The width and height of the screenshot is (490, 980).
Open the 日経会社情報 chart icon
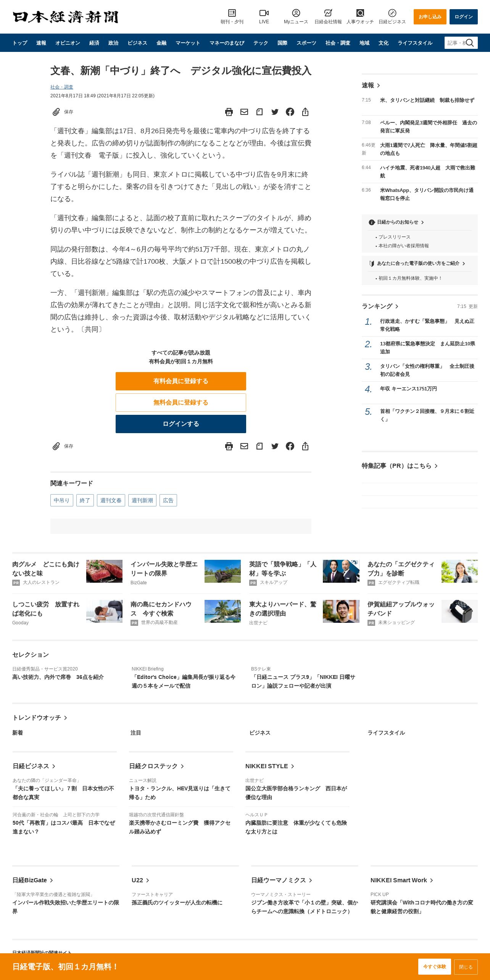pyautogui.click(x=328, y=13)
